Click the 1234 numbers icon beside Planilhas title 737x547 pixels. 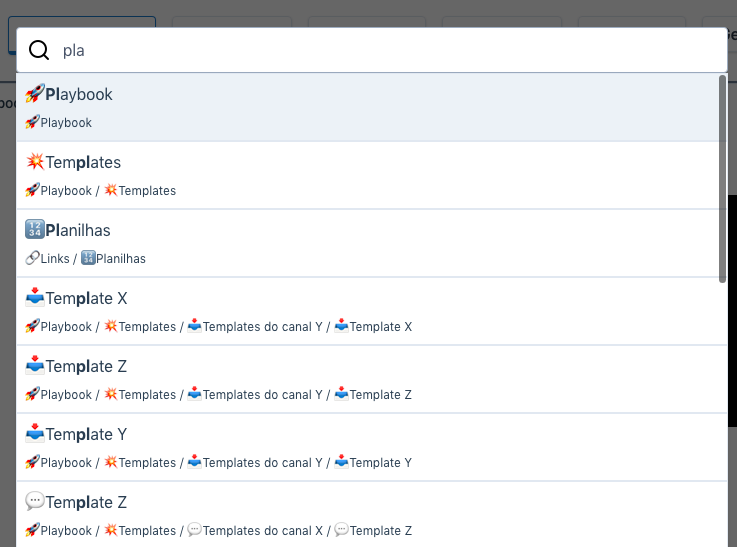[35, 229]
